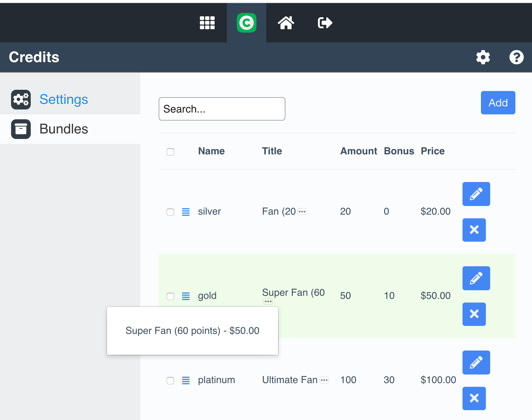
Task: Expand the Ultimate Fan title ellipsis
Action: 324,380
